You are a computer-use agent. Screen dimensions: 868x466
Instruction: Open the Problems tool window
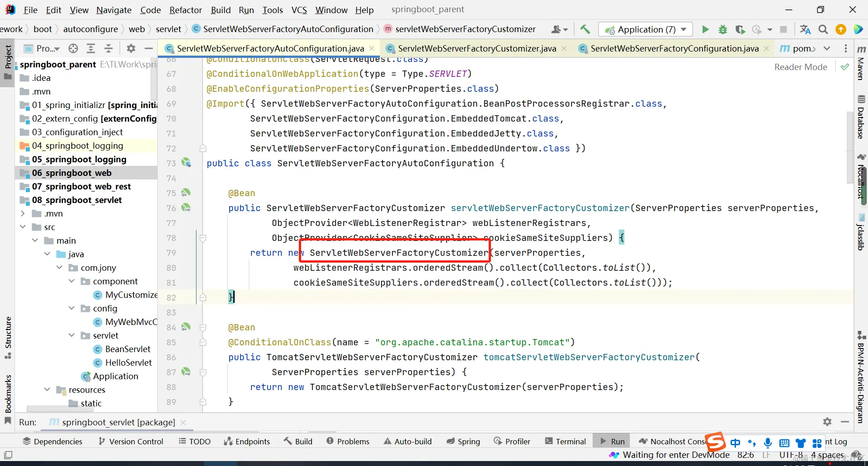coord(348,442)
